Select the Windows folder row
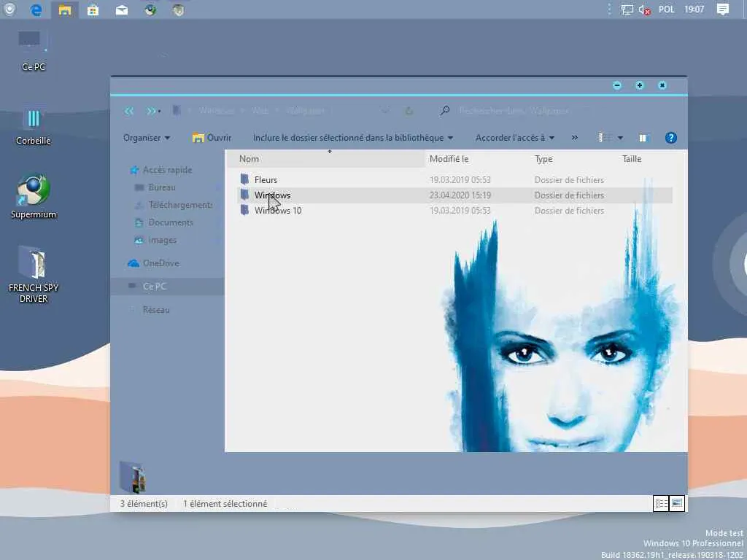747x560 pixels. (x=455, y=195)
